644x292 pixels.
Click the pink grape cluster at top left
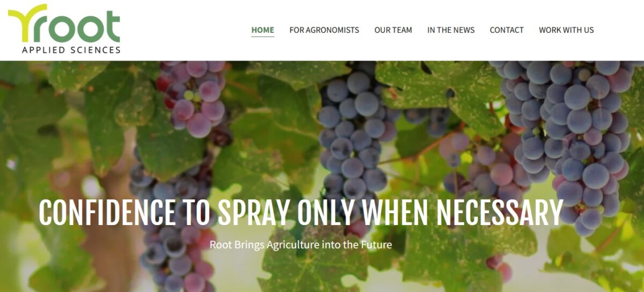pos(194,96)
